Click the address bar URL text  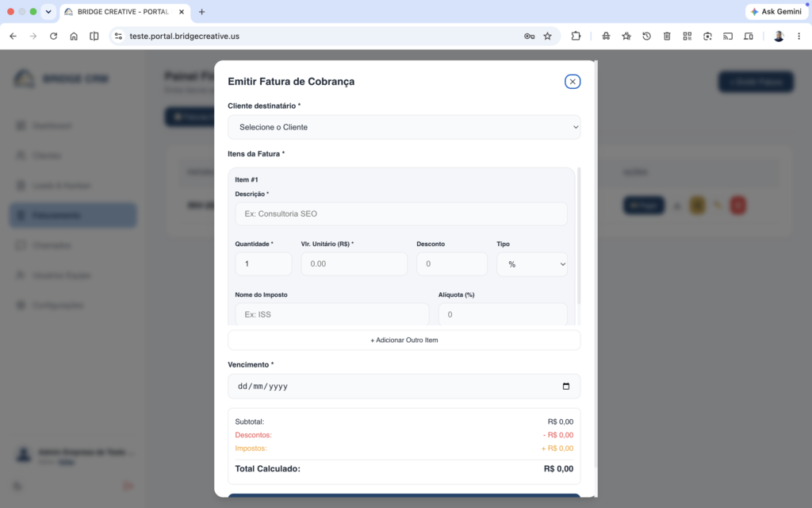[184, 37]
